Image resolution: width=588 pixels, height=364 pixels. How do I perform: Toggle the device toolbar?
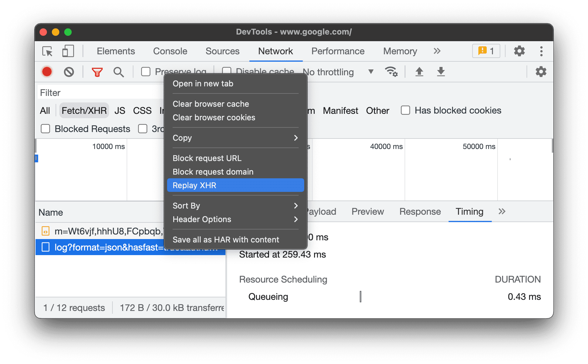click(68, 51)
